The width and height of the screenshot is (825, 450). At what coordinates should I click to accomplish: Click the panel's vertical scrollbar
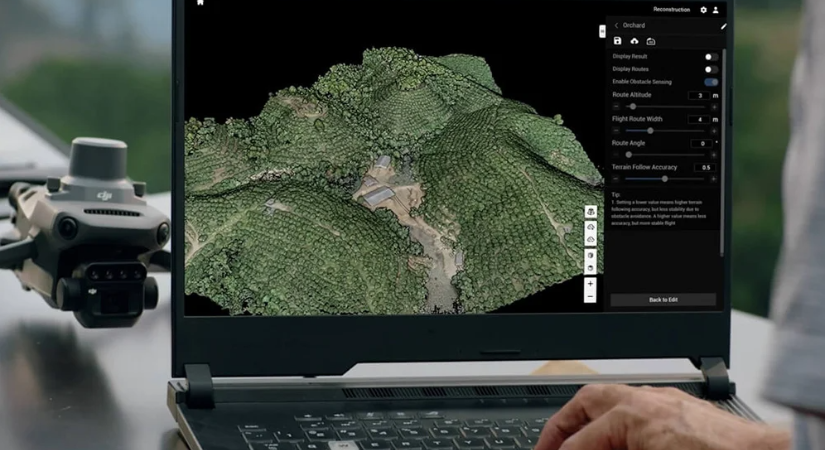(722, 153)
